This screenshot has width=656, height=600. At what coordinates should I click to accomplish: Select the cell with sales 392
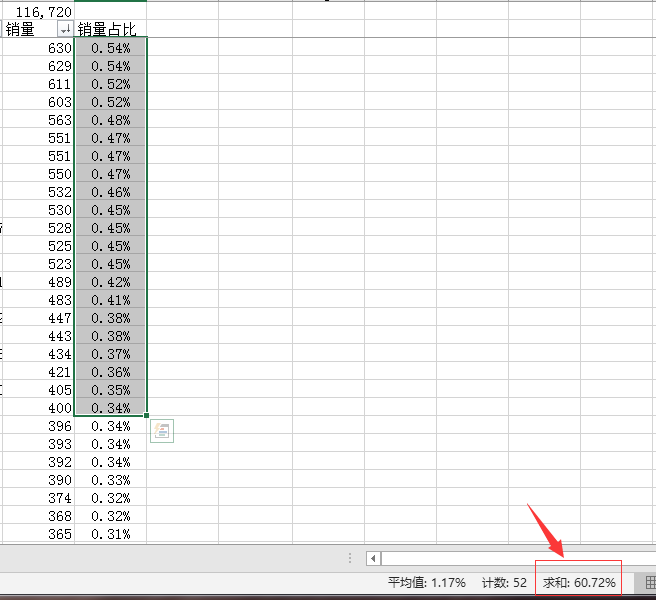coord(38,462)
